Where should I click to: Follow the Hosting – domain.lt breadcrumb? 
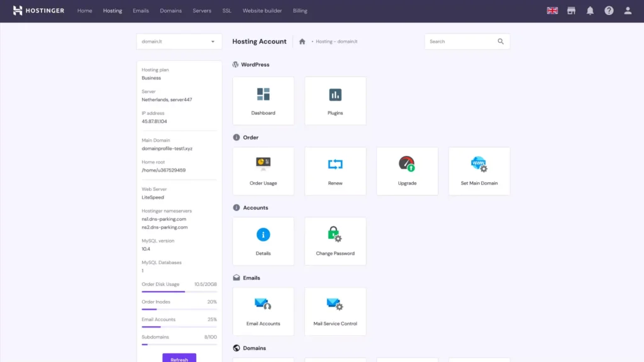pyautogui.click(x=336, y=41)
